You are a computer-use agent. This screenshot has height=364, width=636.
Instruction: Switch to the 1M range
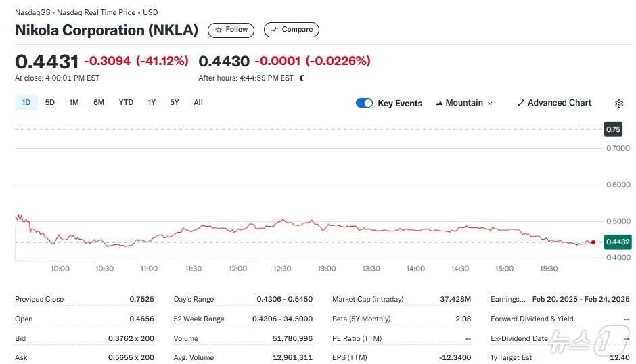tap(74, 103)
